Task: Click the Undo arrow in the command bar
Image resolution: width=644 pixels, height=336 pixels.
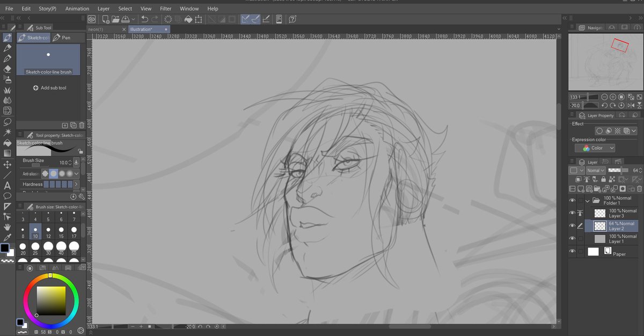Action: (144, 19)
